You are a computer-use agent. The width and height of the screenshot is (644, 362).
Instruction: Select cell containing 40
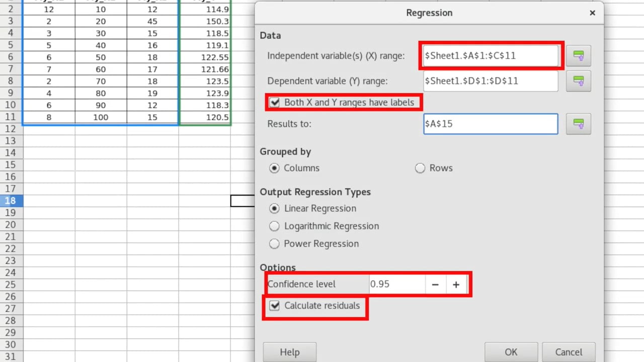click(101, 45)
